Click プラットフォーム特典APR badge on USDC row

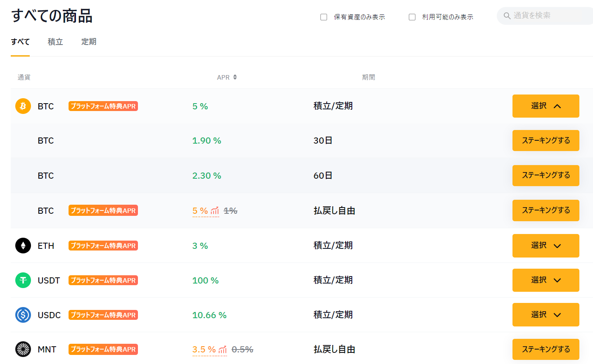click(103, 315)
